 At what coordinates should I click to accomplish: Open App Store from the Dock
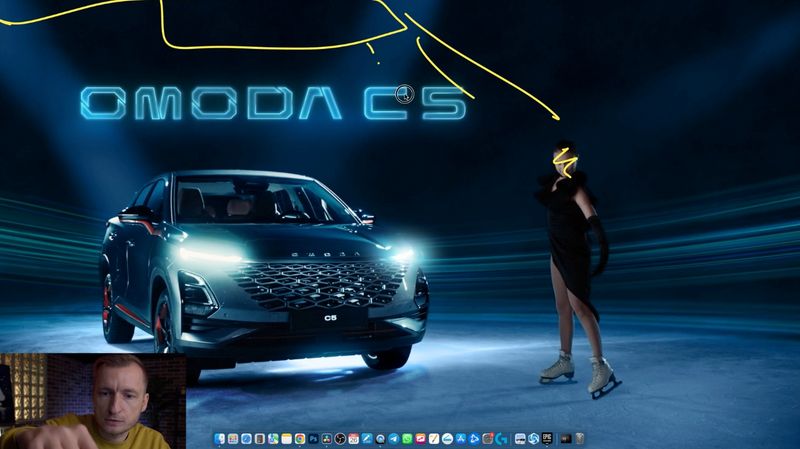click(460, 439)
